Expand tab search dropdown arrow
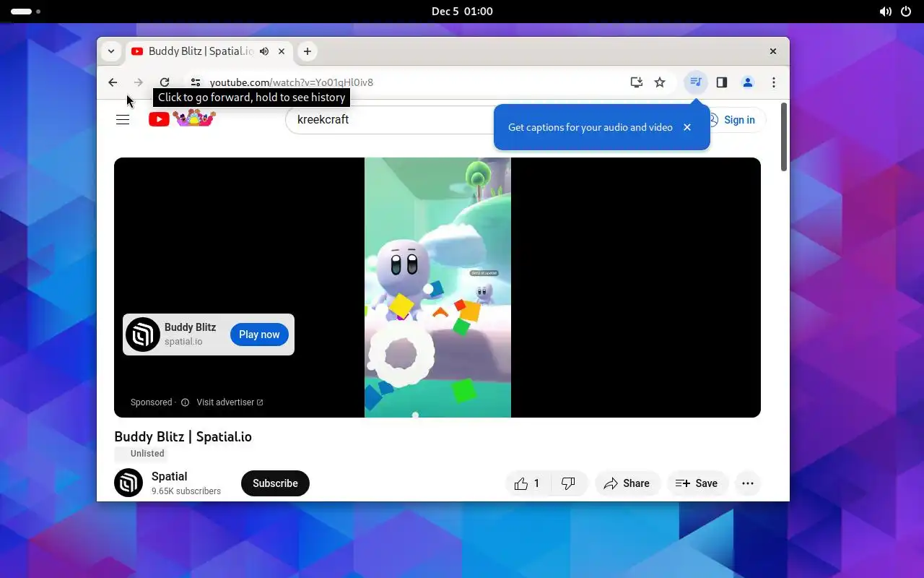 [110, 51]
